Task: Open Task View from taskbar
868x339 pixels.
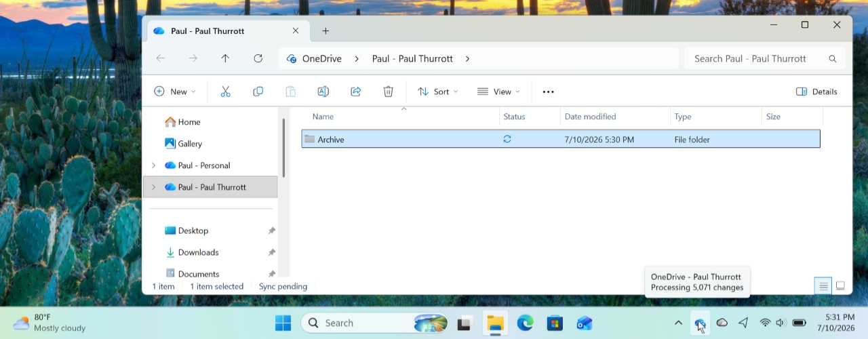Action: pyautogui.click(x=465, y=323)
